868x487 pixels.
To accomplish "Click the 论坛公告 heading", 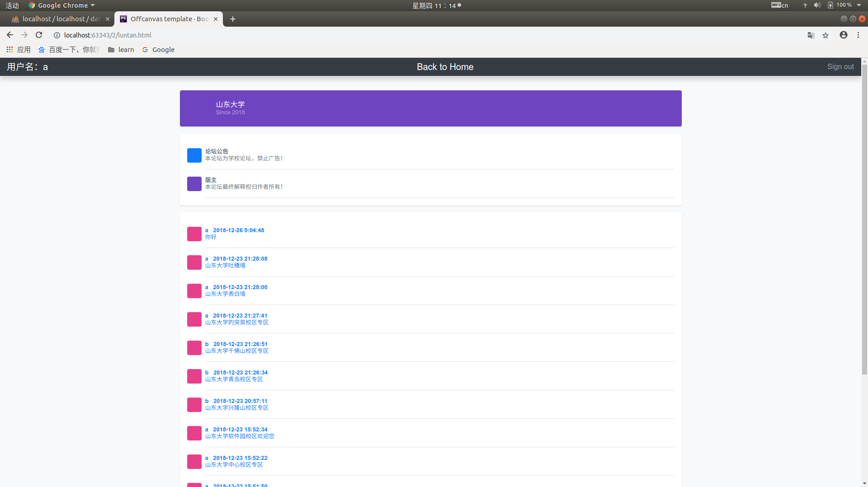I will coord(217,151).
